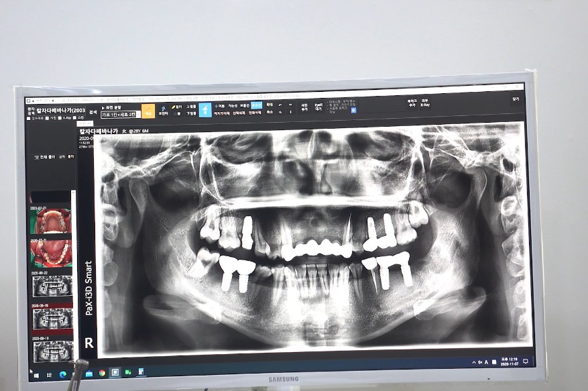
Task: Open the notification center icon
Action: click(x=526, y=361)
